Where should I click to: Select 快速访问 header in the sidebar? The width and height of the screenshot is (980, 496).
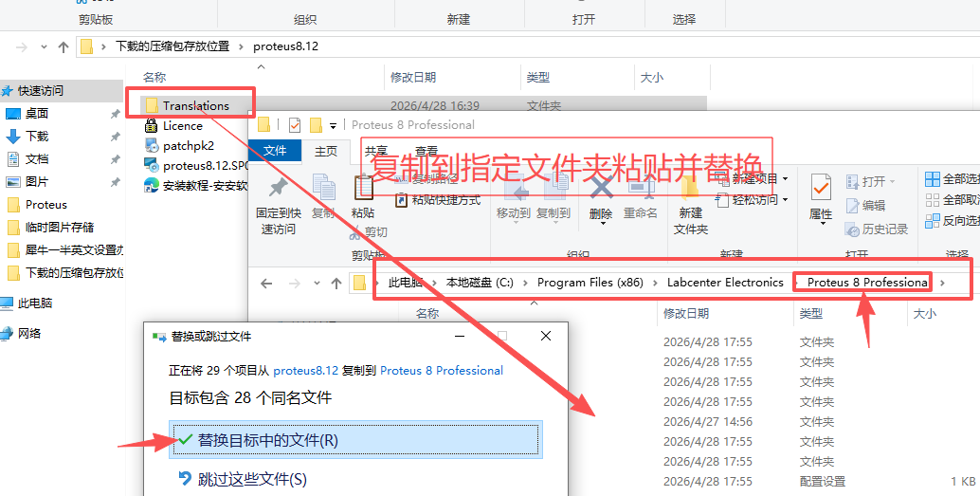tap(32, 91)
